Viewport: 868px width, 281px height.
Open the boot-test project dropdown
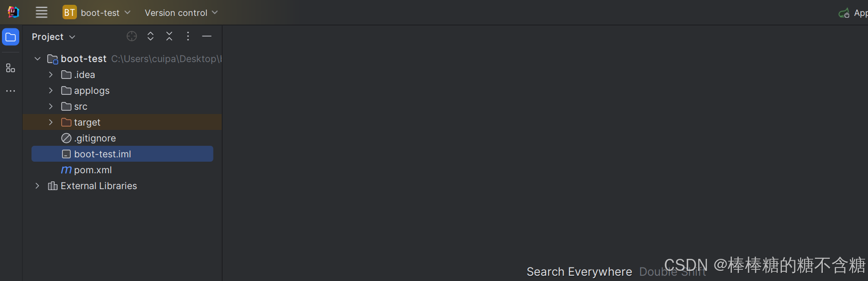pyautogui.click(x=97, y=13)
